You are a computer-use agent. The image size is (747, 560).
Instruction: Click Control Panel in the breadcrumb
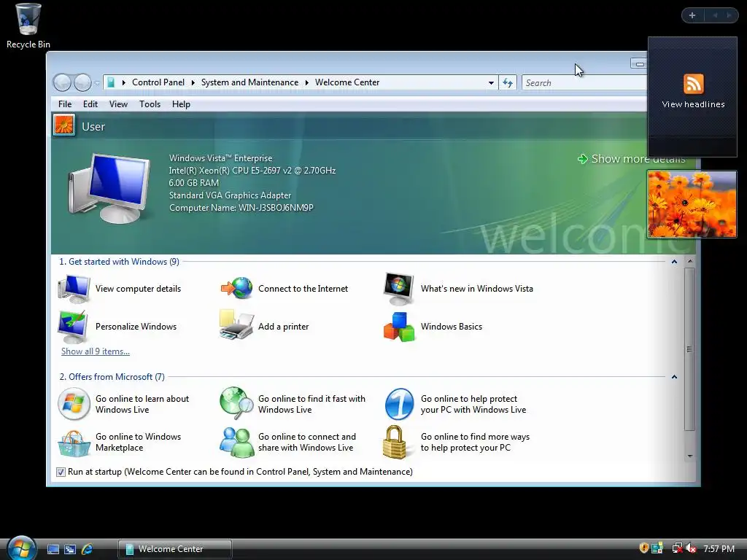158,82
